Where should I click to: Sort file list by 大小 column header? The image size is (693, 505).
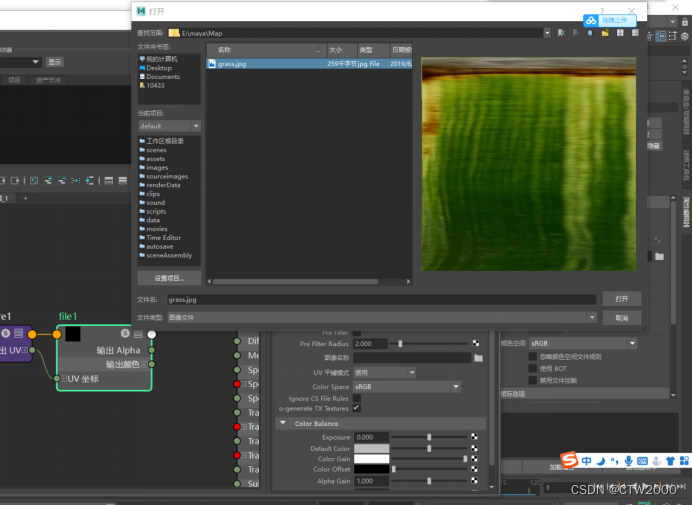tap(342, 50)
